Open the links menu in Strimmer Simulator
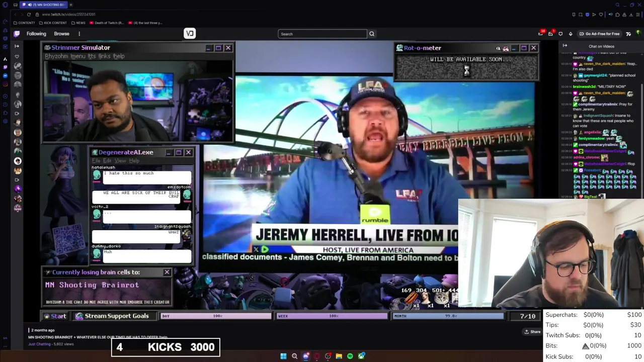Viewport: 644px width, 362px height. click(x=104, y=56)
